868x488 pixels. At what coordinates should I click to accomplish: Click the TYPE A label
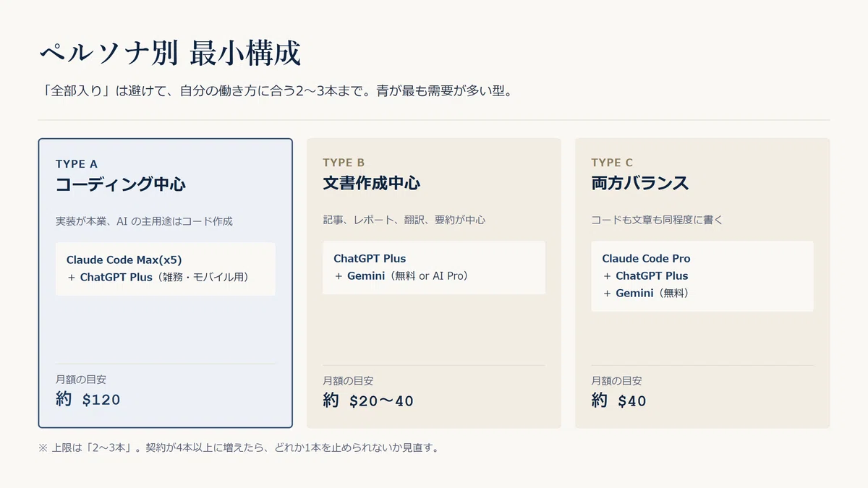click(x=76, y=164)
